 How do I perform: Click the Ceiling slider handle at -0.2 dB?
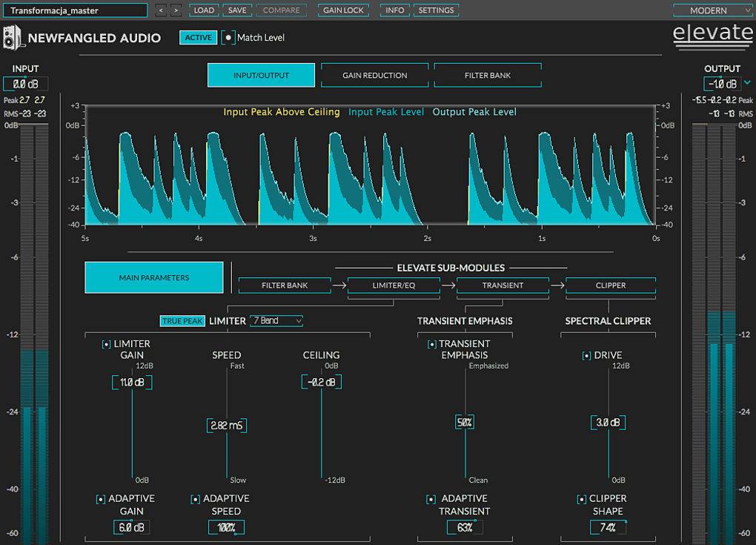[x=322, y=382]
